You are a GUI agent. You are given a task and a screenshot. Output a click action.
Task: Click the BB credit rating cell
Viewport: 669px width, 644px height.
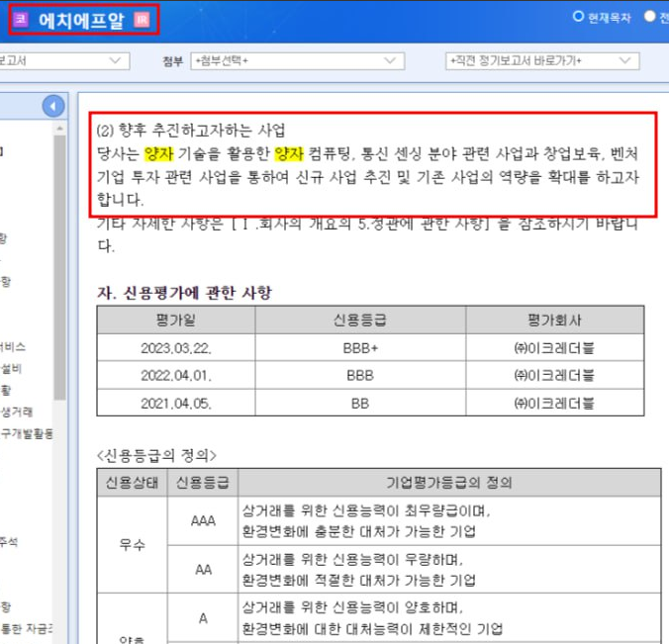click(360, 403)
